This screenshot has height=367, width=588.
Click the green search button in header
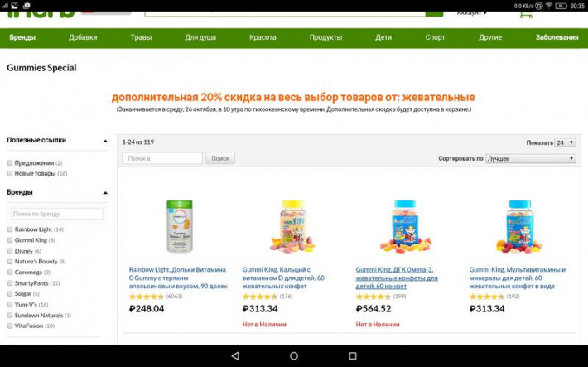[x=434, y=14]
